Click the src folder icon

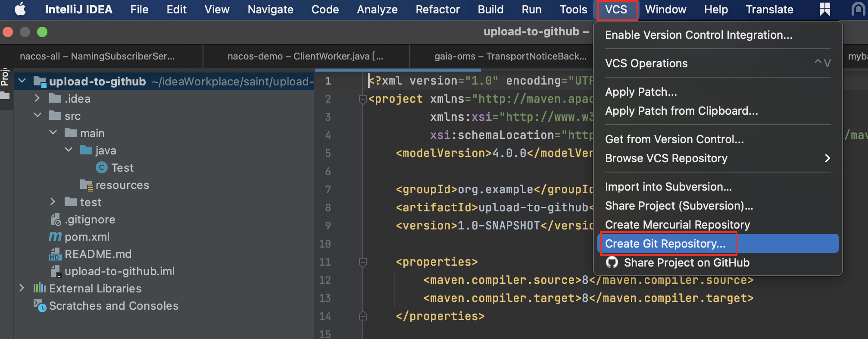click(55, 116)
